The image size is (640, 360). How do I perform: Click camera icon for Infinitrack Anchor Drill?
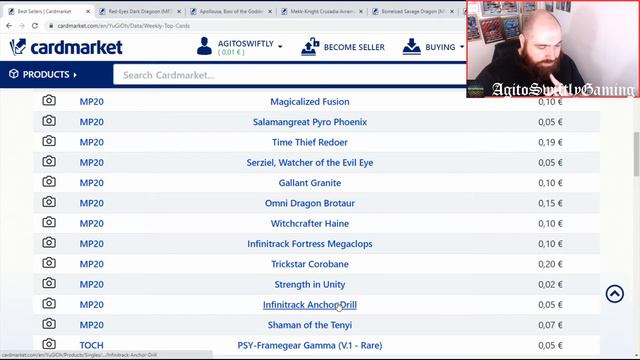[x=49, y=304]
